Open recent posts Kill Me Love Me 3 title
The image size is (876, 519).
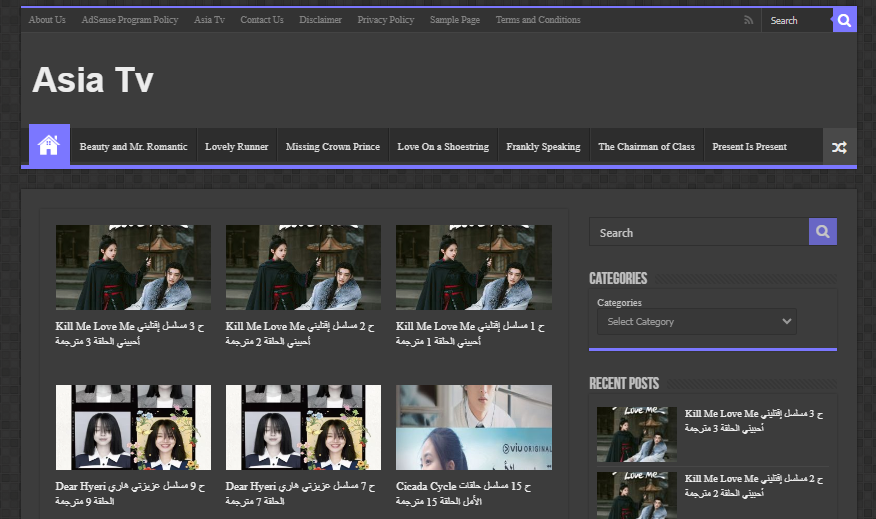(754, 421)
